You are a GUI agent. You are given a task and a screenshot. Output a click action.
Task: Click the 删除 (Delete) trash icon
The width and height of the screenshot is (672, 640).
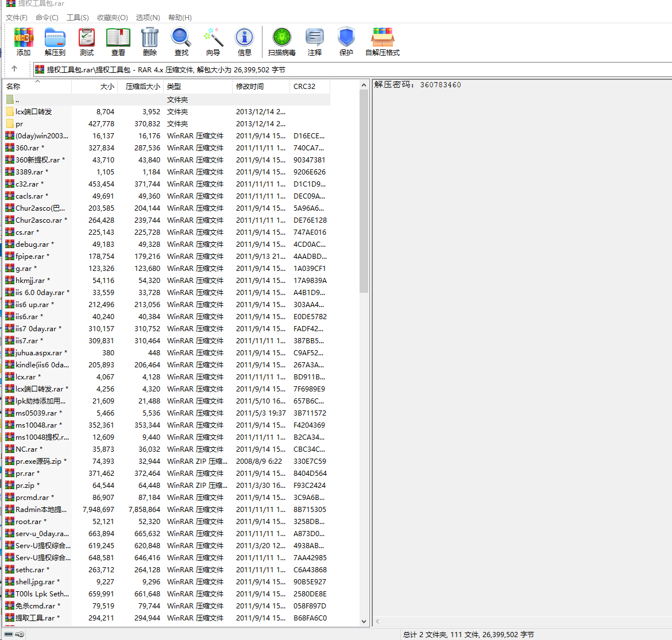[150, 37]
